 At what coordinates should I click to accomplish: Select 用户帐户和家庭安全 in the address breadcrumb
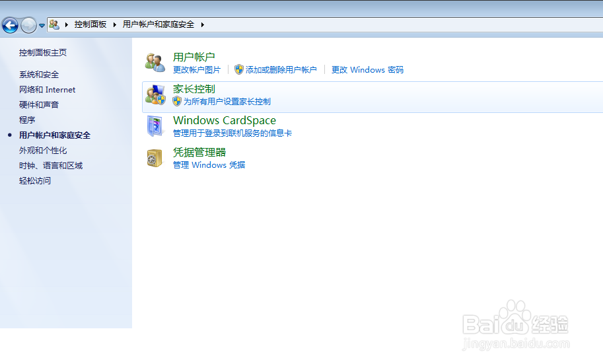(159, 24)
